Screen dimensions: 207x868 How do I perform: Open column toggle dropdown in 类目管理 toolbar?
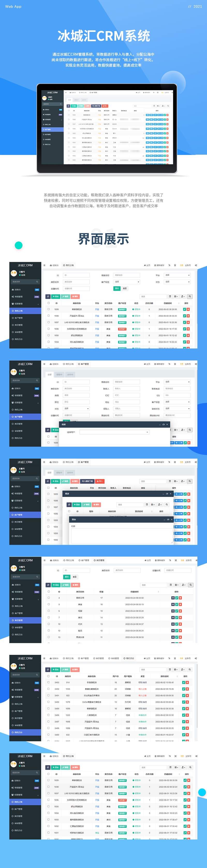[x=177, y=585]
